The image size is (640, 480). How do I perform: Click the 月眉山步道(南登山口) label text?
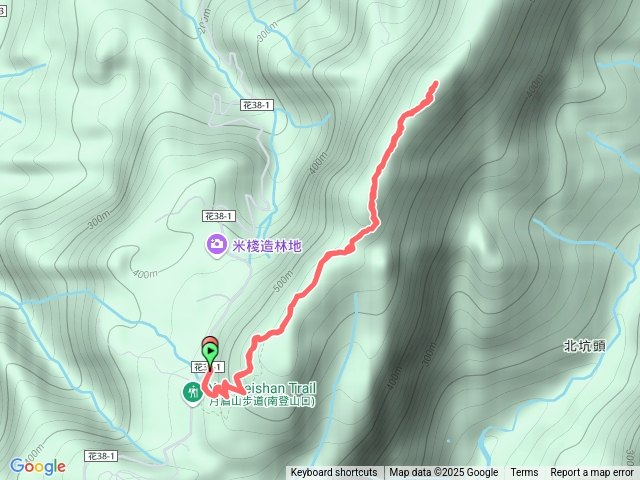point(262,401)
